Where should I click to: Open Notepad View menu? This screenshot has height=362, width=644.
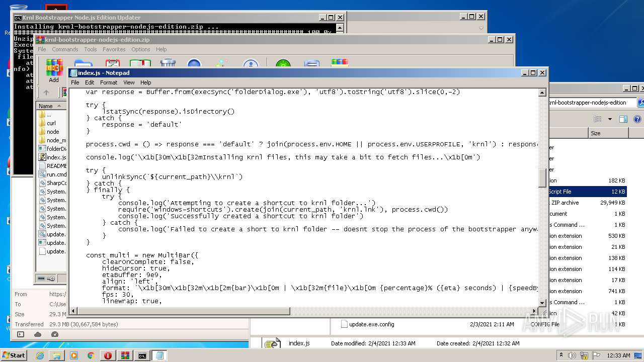(129, 82)
